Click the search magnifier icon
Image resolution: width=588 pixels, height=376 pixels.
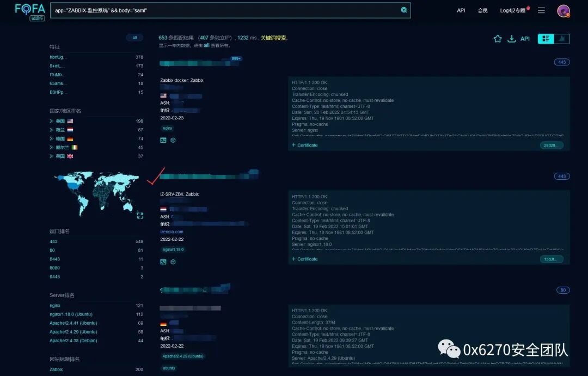[404, 10]
